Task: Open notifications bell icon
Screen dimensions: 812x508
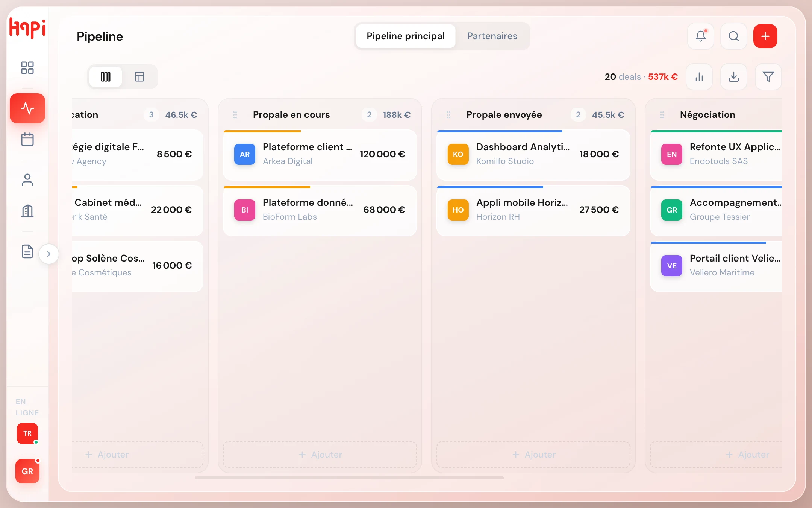Action: click(x=701, y=36)
